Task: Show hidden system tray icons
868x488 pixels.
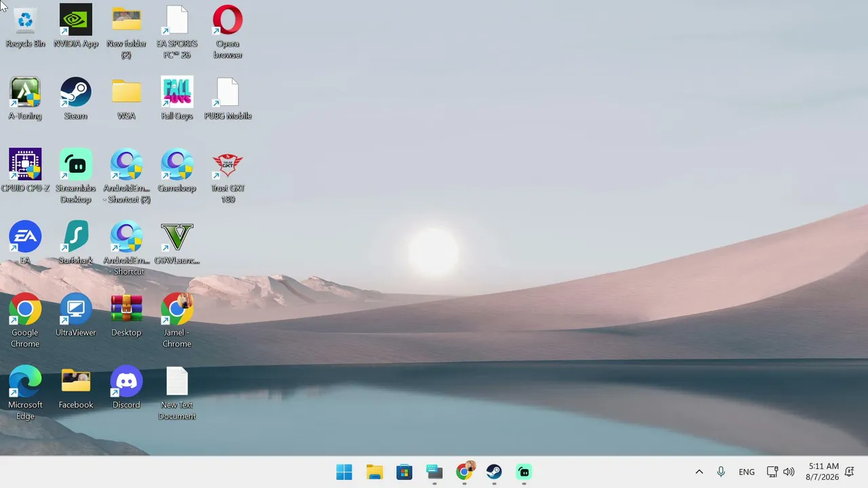Action: (x=699, y=472)
